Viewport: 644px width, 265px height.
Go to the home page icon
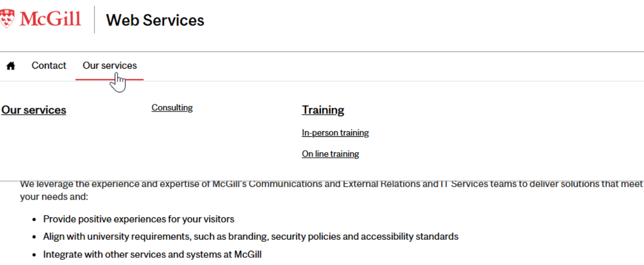click(x=10, y=66)
